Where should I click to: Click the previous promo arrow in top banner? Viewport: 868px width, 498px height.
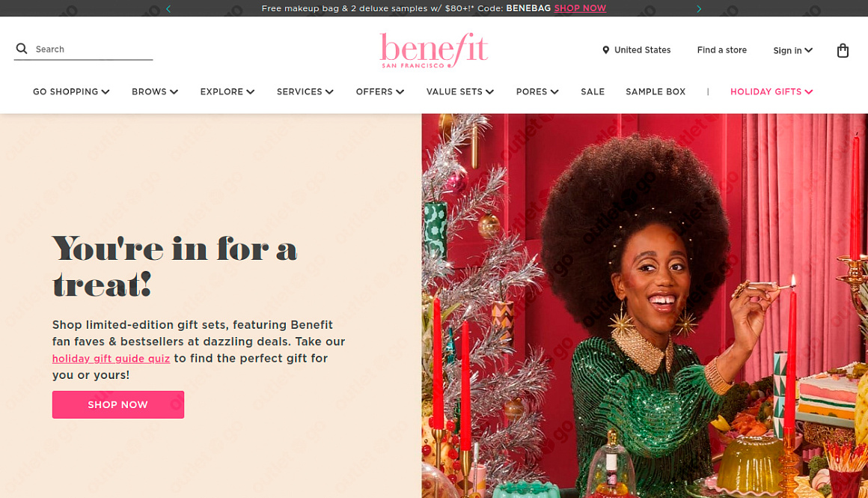click(x=168, y=8)
